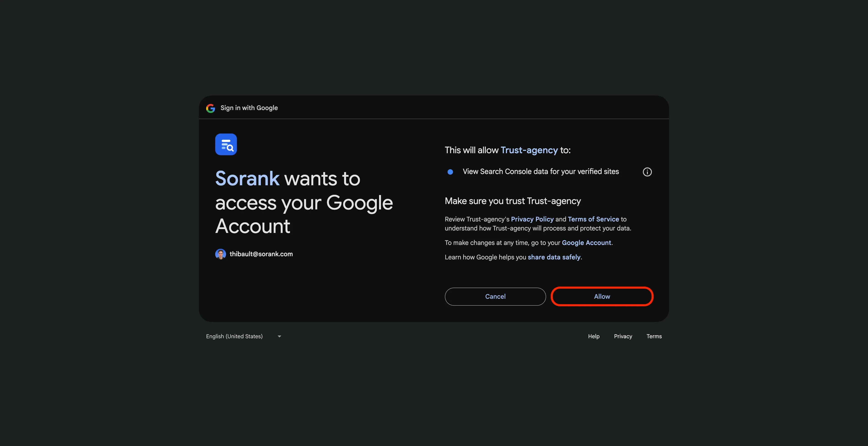Click the Google logo icon

pos(211,108)
